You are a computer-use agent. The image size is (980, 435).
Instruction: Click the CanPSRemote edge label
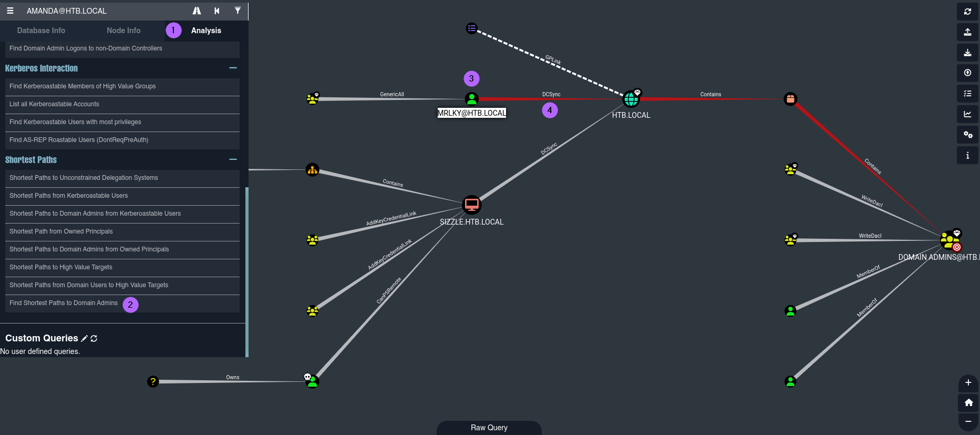(389, 290)
